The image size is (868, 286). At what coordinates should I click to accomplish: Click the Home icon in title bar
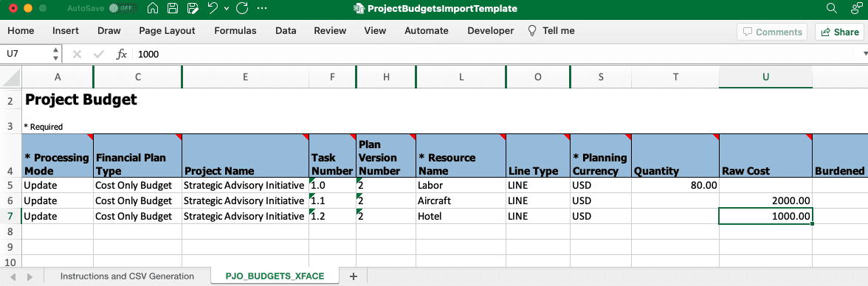pos(154,8)
